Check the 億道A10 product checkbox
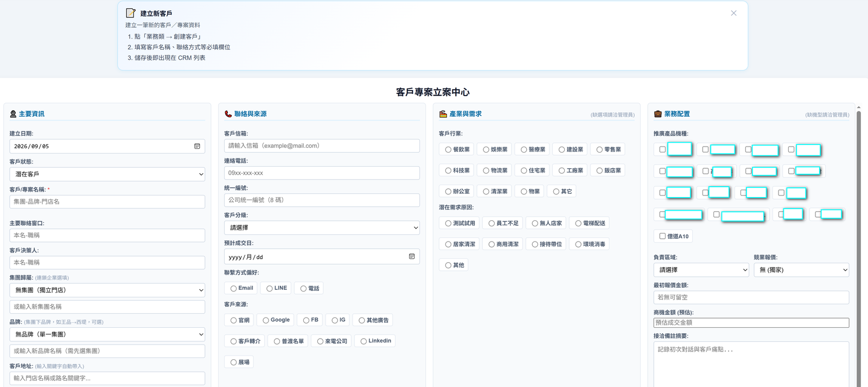 point(662,236)
